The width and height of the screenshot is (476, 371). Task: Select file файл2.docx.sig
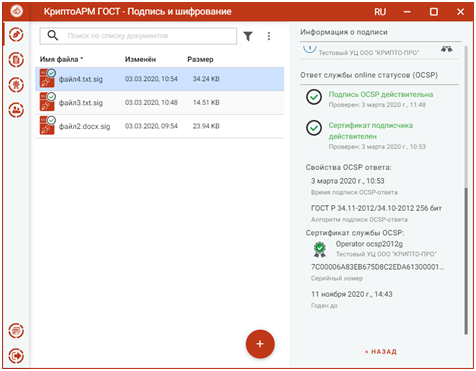tap(160, 126)
